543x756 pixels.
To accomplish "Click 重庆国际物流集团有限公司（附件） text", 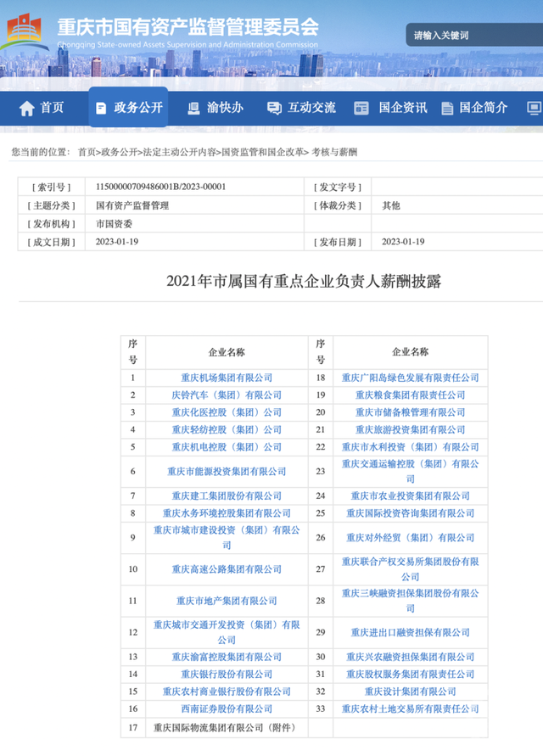I will tap(225, 727).
